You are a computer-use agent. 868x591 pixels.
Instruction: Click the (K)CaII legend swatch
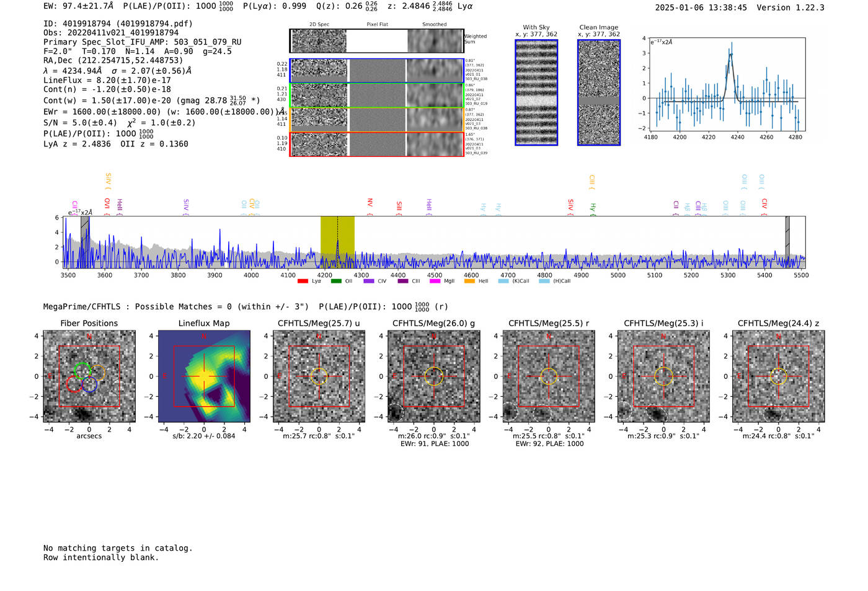[x=503, y=281]
